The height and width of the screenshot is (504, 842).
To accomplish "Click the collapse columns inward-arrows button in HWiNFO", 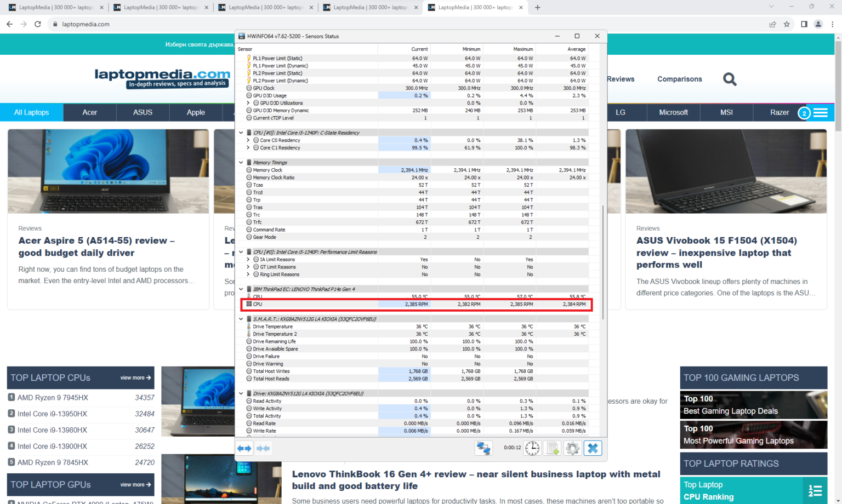I will click(x=263, y=448).
